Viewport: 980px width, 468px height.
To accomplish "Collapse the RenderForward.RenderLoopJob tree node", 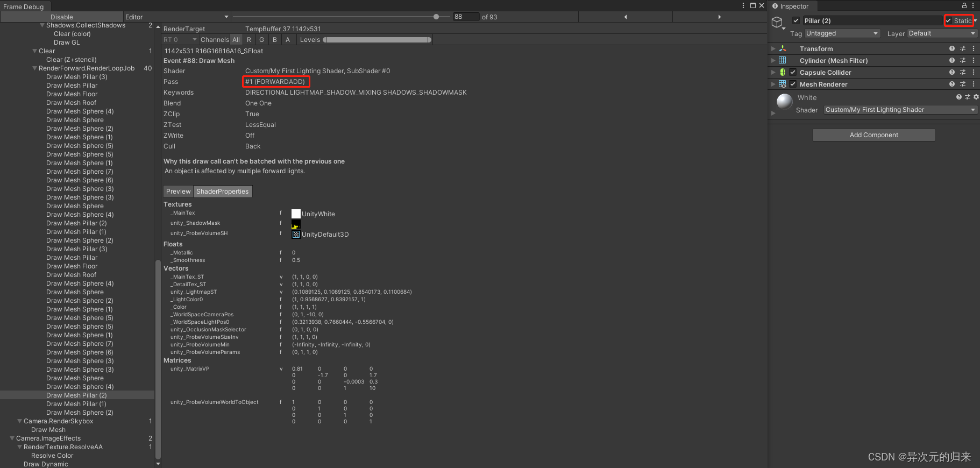I will (35, 68).
